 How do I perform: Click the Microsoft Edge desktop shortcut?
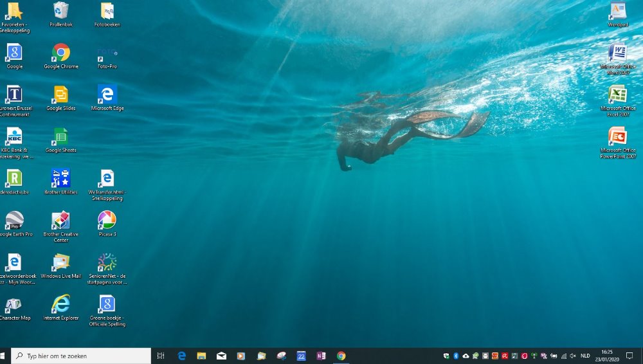(107, 95)
